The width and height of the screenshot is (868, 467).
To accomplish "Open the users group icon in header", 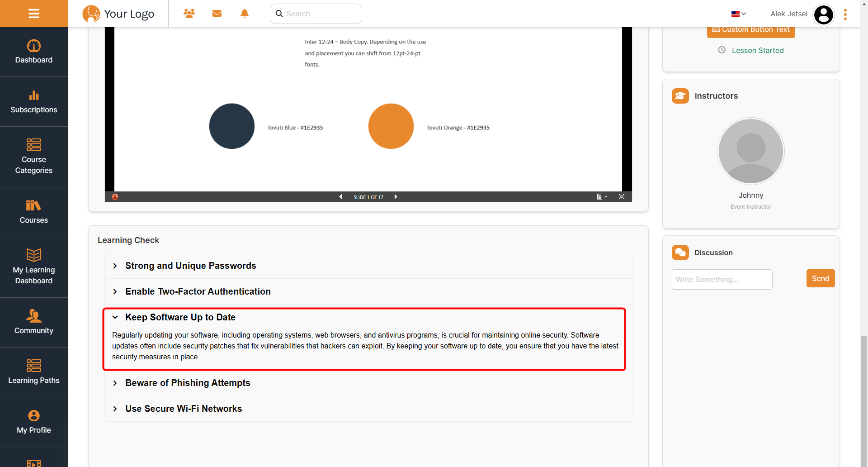I will coord(189,14).
